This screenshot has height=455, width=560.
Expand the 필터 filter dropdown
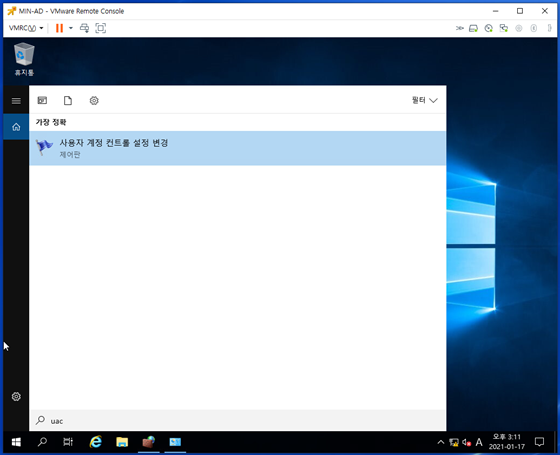coord(425,100)
